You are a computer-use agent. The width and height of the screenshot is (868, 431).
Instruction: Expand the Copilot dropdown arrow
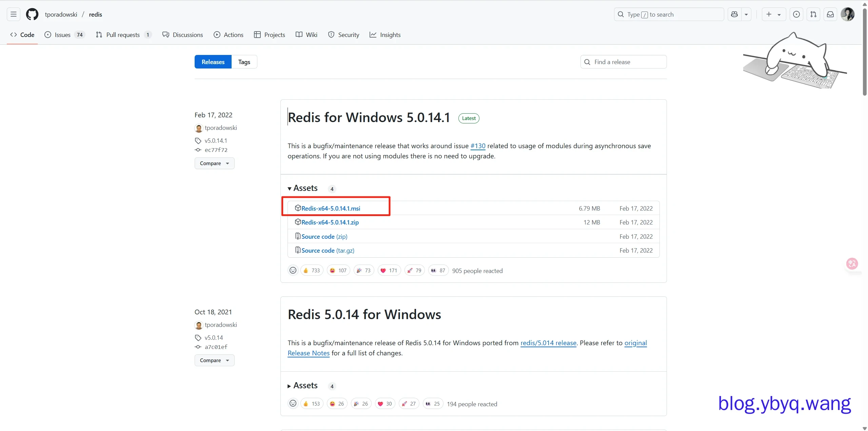point(746,14)
